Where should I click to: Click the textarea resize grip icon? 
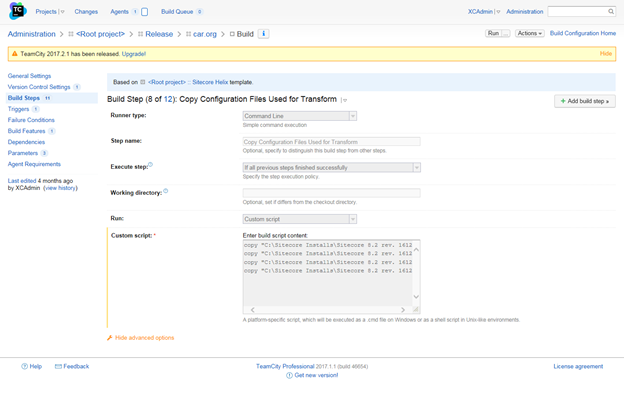tap(416, 309)
